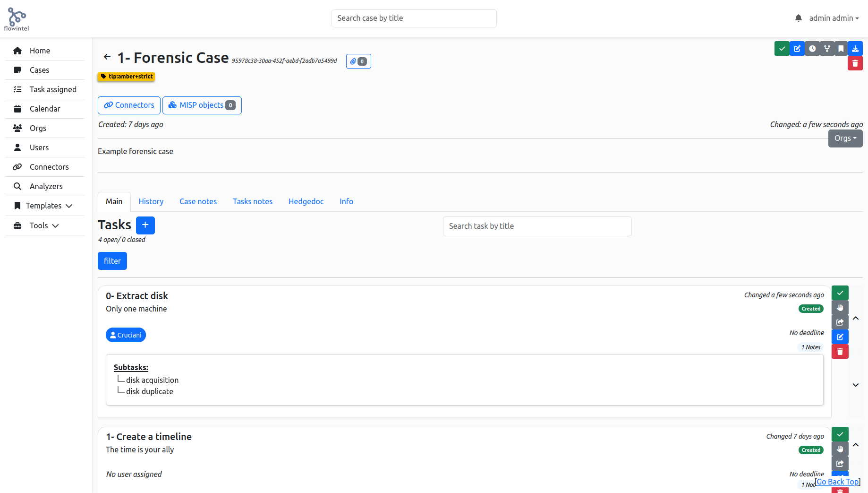The width and height of the screenshot is (868, 493).
Task: Click the flowintel logo
Action: (17, 19)
